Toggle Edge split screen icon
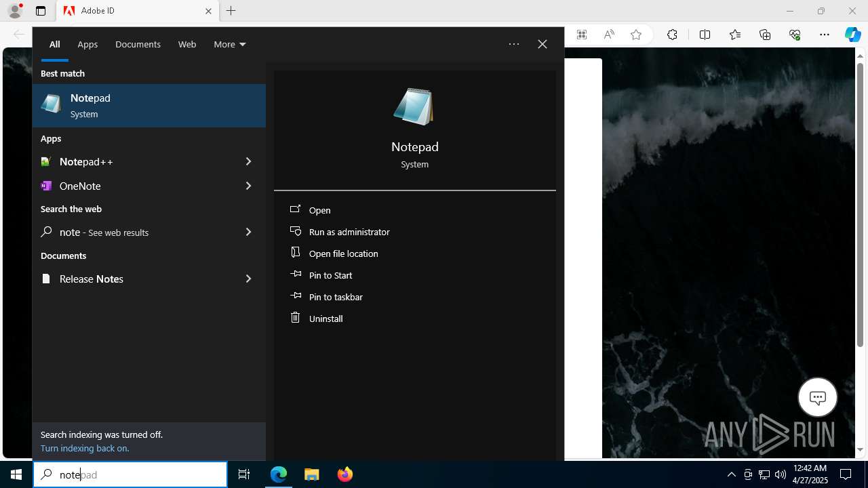Screen dimensions: 868x488 [x=705, y=35]
